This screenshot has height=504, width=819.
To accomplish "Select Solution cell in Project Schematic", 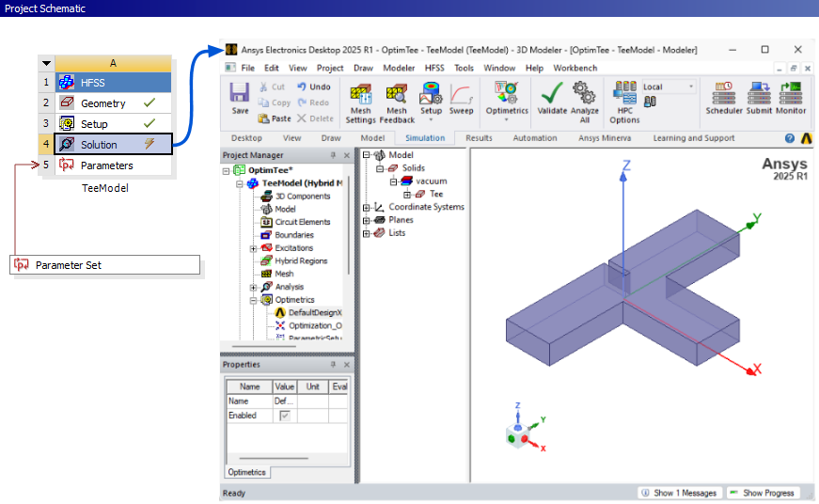I will click(x=114, y=145).
